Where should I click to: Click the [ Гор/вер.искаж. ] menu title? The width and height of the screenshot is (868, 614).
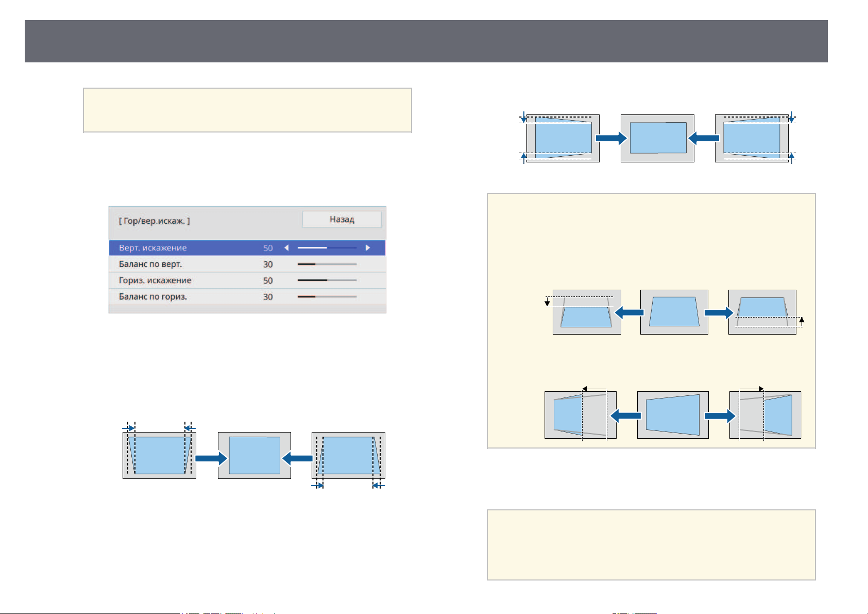coord(154,221)
